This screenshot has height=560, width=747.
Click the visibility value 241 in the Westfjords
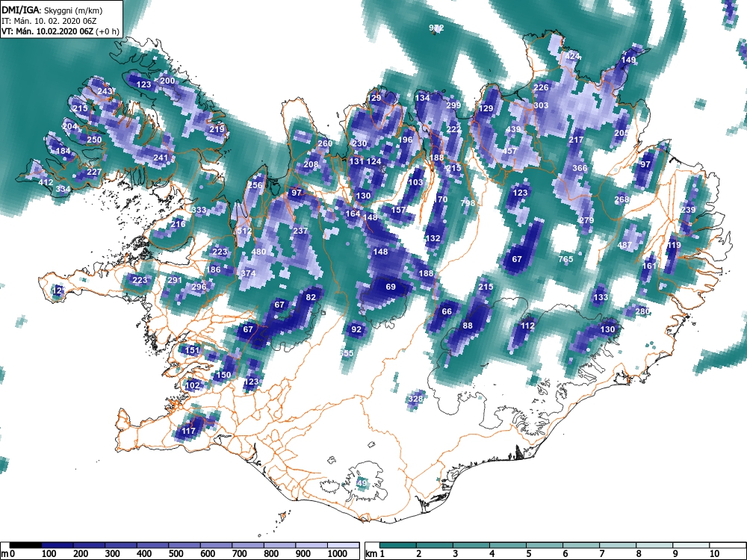tap(161, 158)
